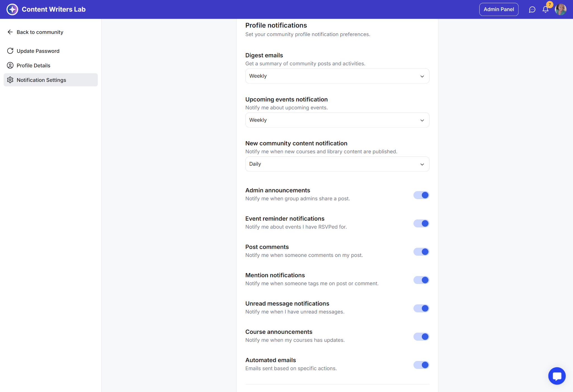The width and height of the screenshot is (573, 392).
Task: Click the Content Writers Lab logo icon
Action: click(x=12, y=9)
